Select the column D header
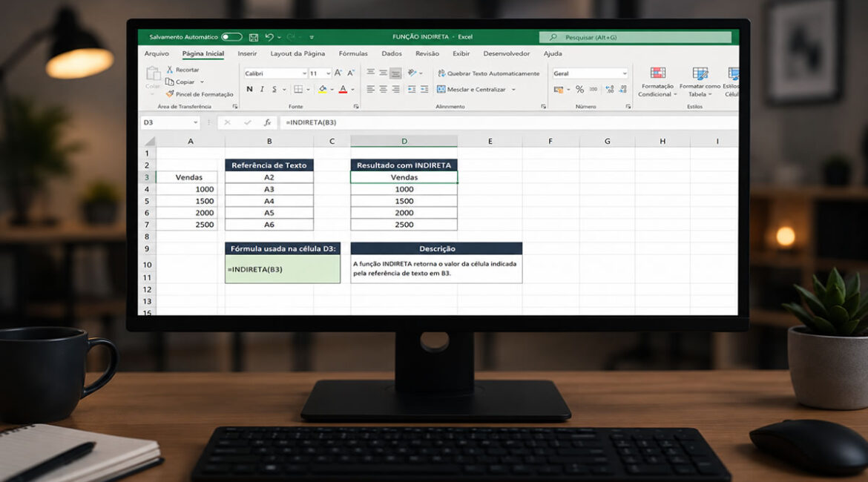Screen dimensions: 868x482 coord(404,141)
